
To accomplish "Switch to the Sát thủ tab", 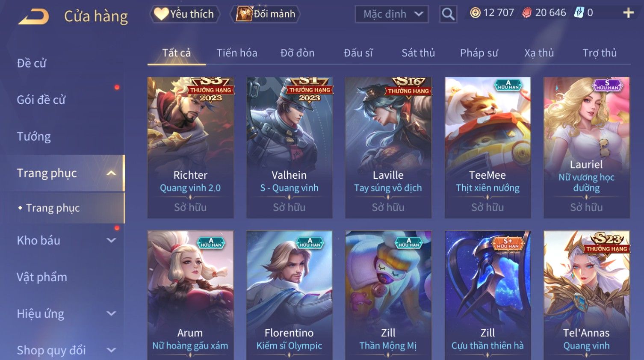I will (418, 53).
